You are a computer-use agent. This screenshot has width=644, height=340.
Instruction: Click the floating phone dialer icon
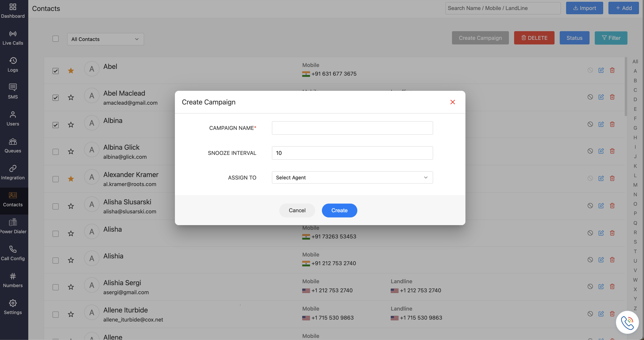coord(627,322)
